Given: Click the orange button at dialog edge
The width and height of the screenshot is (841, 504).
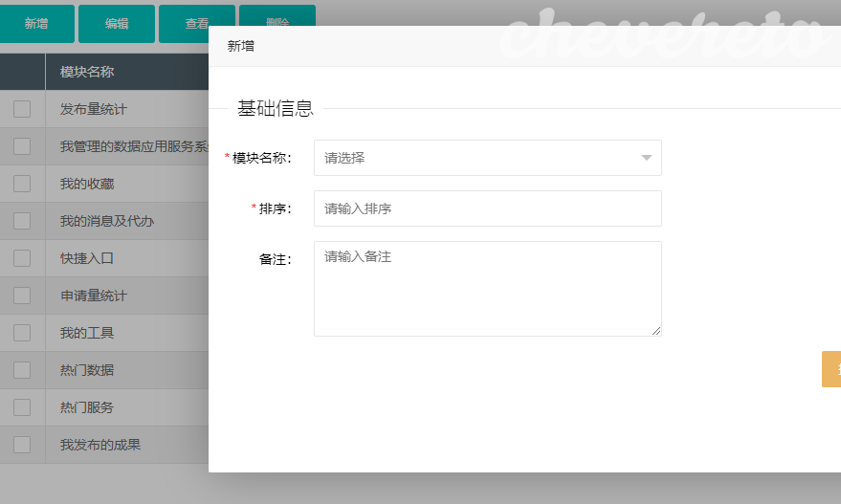Looking at the screenshot, I should coord(831,369).
